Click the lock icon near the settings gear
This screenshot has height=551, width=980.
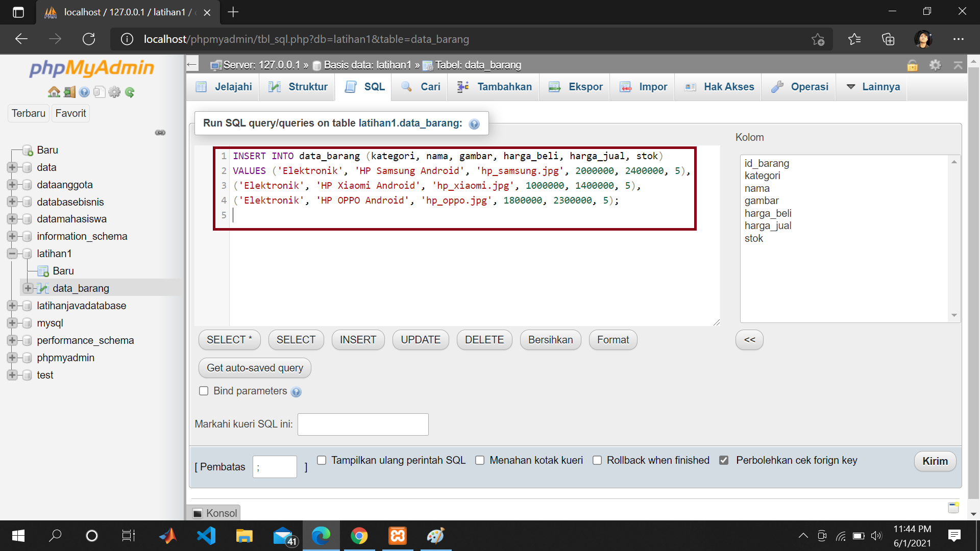point(913,65)
